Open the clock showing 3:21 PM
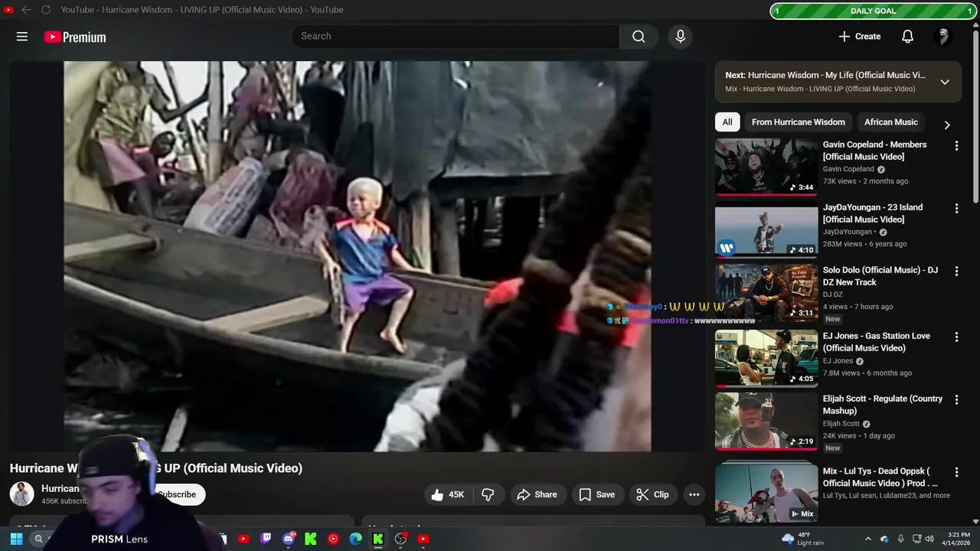 pyautogui.click(x=955, y=539)
